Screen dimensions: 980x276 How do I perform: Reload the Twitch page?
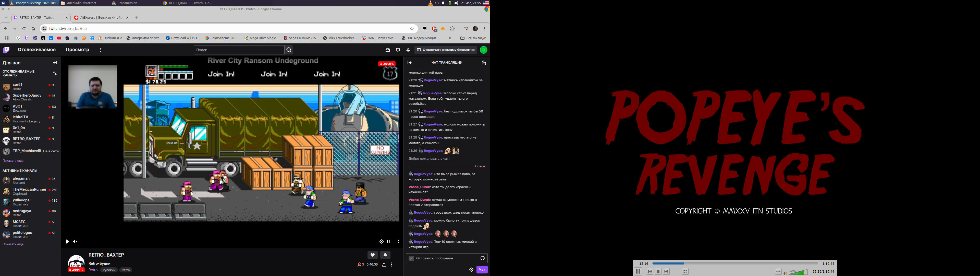24,29
